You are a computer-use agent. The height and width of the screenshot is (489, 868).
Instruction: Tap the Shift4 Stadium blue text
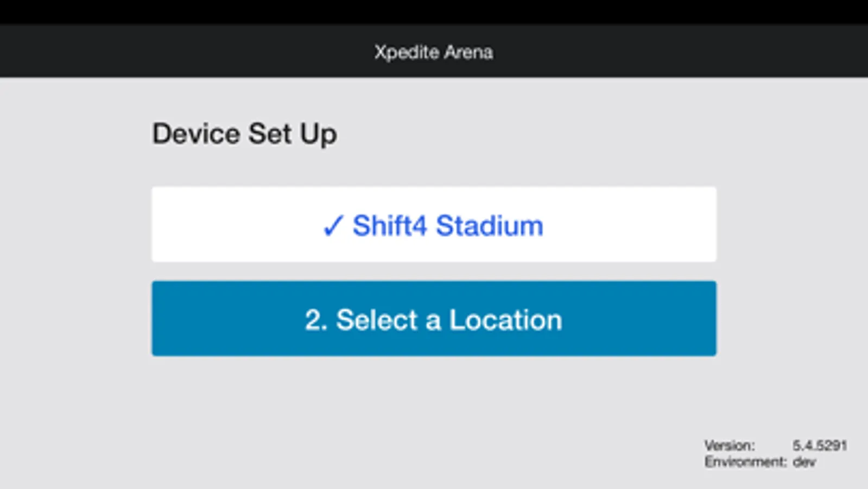click(x=447, y=226)
